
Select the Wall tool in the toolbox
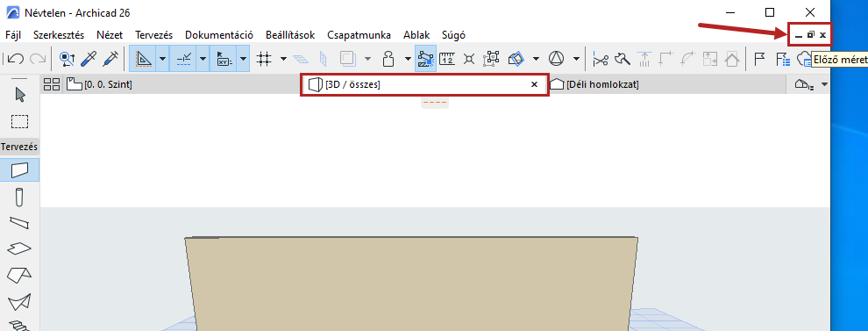(x=19, y=169)
